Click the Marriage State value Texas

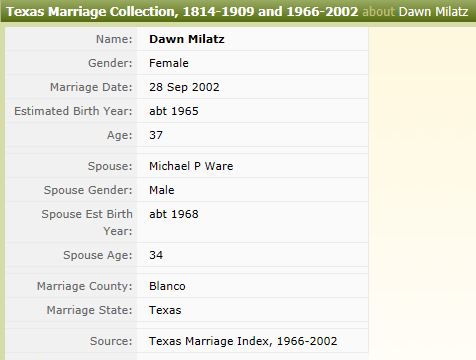point(165,310)
